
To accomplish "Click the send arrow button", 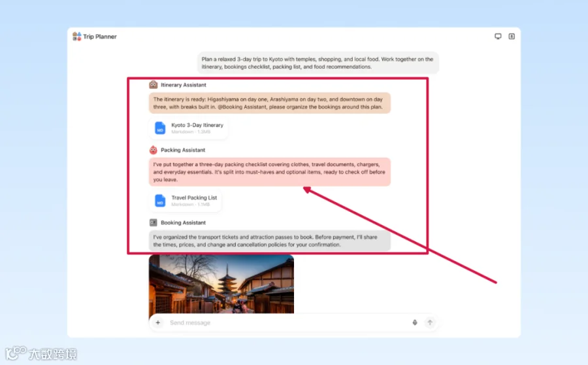I will (x=430, y=322).
